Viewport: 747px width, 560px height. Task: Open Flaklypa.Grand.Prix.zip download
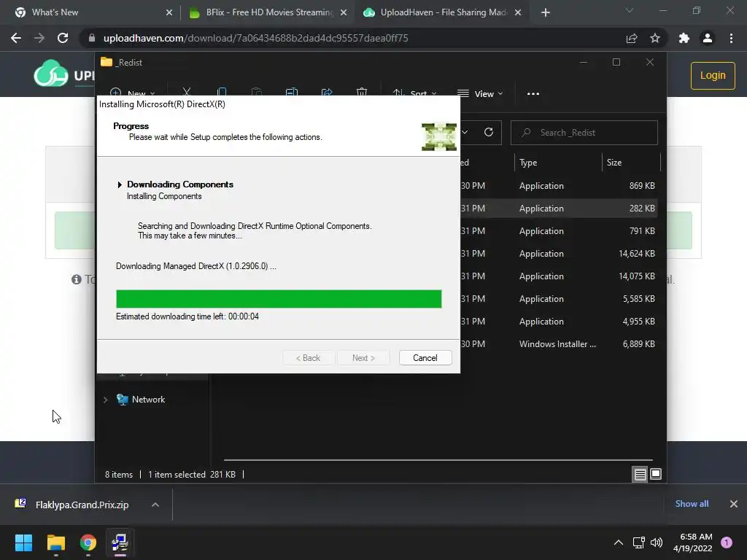pyautogui.click(x=82, y=505)
